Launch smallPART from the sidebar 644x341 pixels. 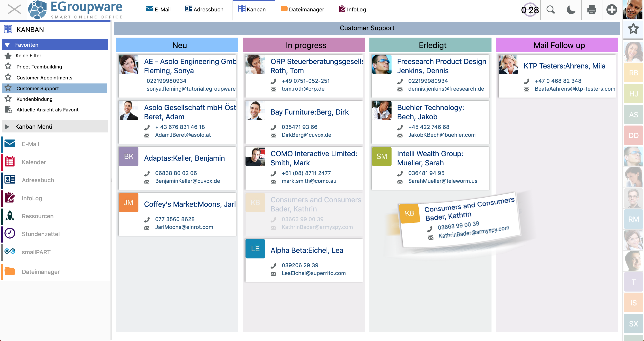(x=36, y=252)
